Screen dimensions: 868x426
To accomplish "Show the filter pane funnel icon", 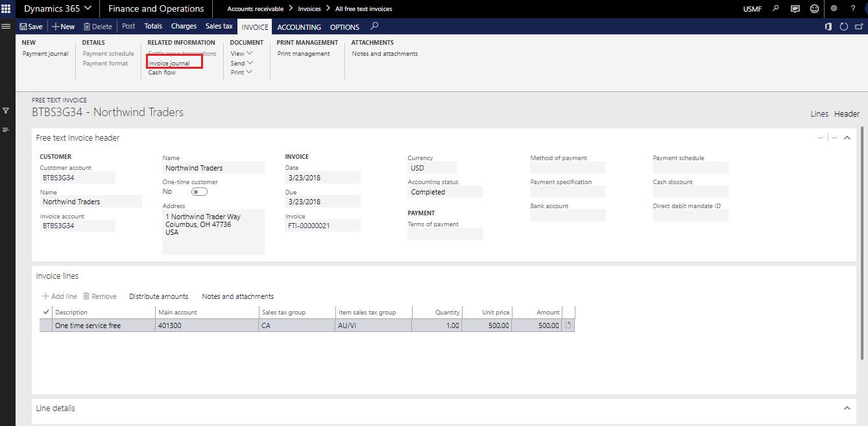I will (x=6, y=111).
